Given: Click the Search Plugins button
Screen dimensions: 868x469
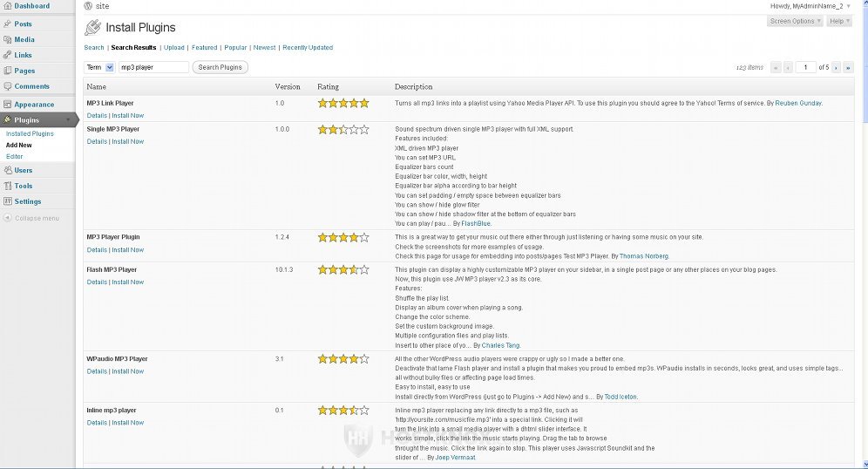Looking at the screenshot, I should click(x=220, y=67).
